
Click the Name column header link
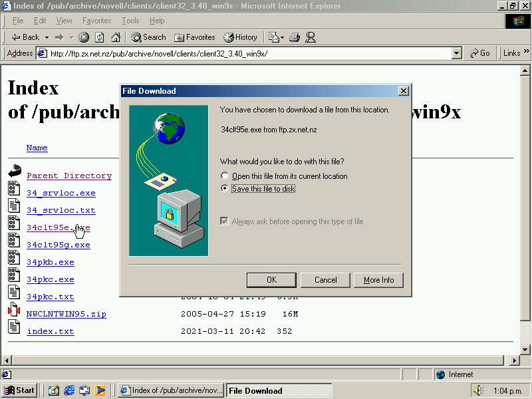tap(37, 148)
